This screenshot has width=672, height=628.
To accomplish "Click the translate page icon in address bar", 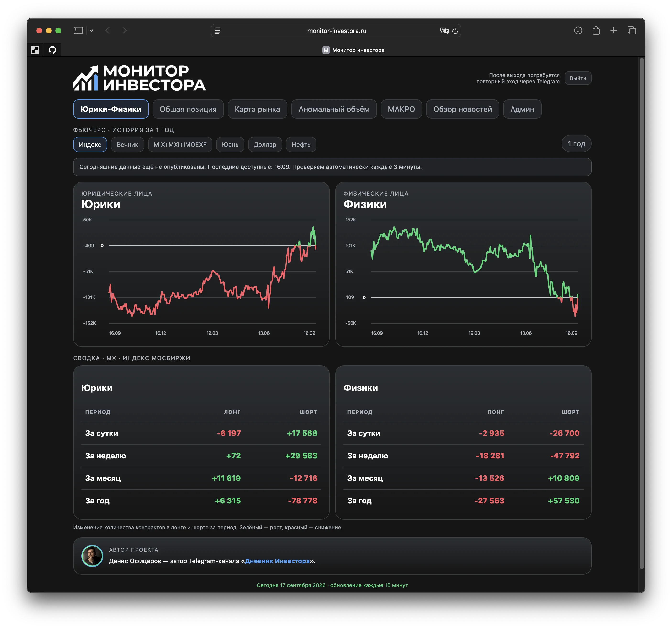I will click(x=445, y=31).
